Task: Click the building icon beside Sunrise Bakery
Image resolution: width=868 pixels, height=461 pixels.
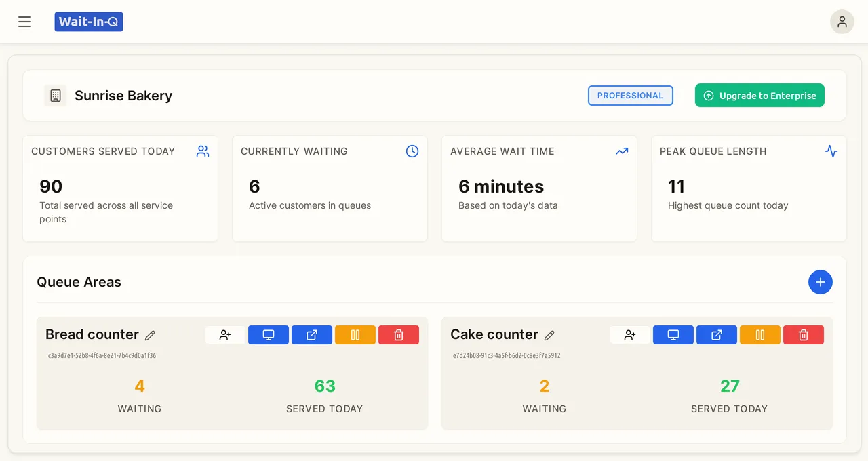Action: click(56, 96)
